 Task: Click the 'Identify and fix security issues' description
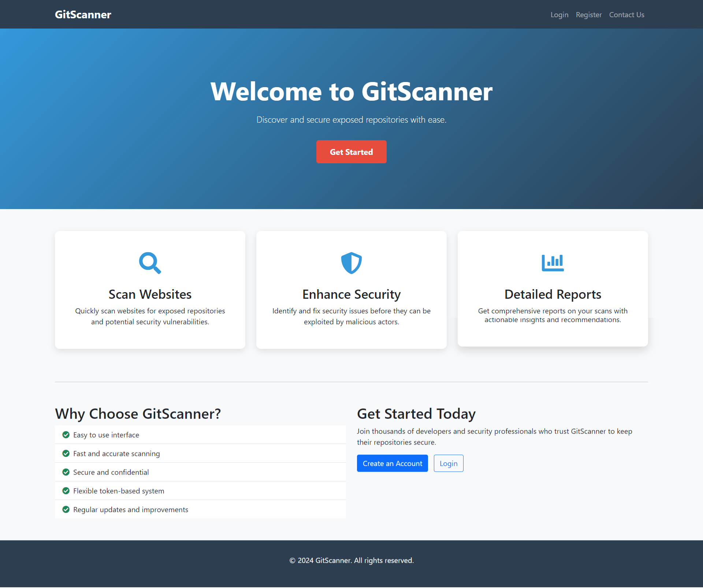pos(351,316)
